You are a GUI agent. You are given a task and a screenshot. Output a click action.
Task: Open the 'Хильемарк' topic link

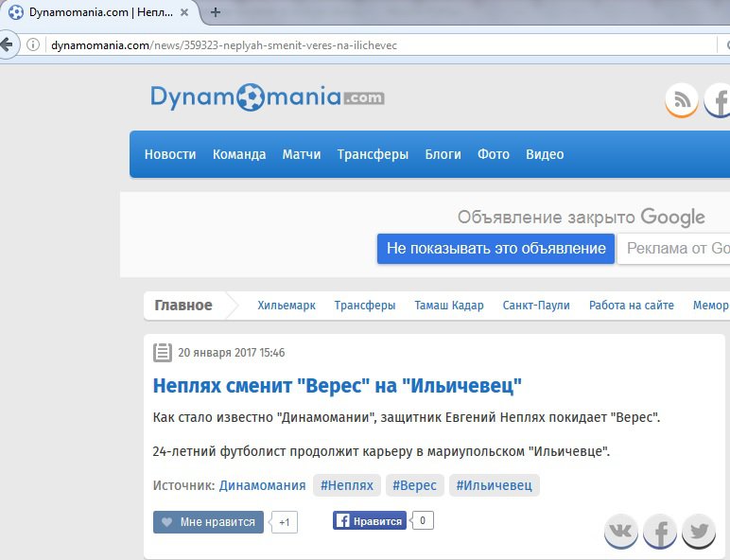pyautogui.click(x=287, y=306)
